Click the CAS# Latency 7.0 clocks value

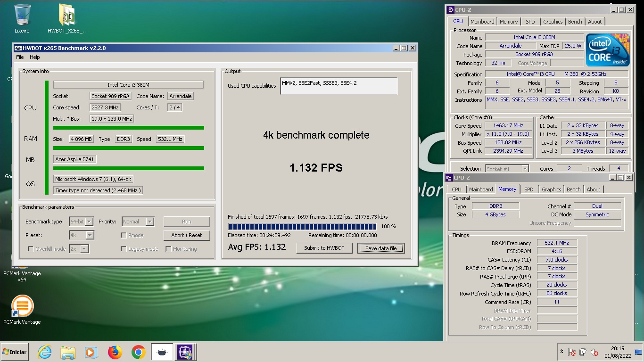557,260
